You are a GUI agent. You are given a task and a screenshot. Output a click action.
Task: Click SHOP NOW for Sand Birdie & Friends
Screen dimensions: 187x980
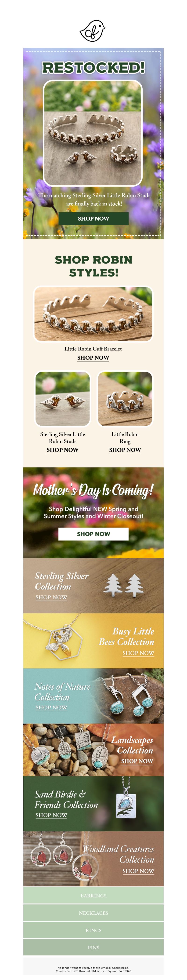click(x=51, y=815)
